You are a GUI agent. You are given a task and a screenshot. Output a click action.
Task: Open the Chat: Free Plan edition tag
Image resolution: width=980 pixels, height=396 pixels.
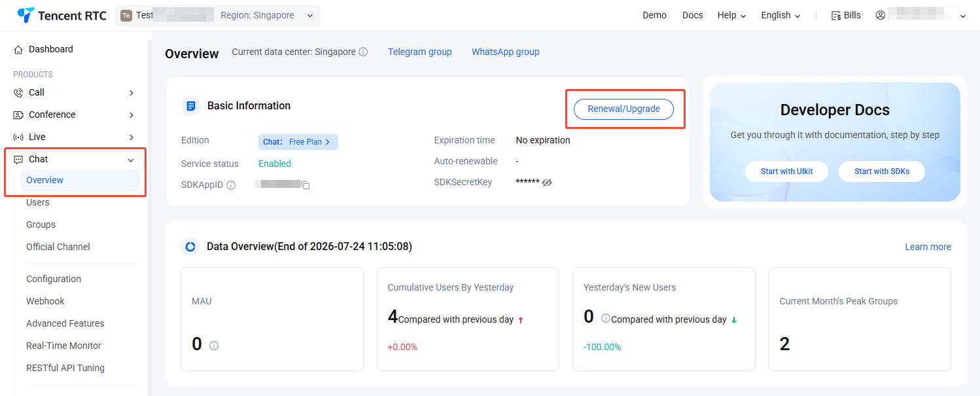click(x=298, y=142)
